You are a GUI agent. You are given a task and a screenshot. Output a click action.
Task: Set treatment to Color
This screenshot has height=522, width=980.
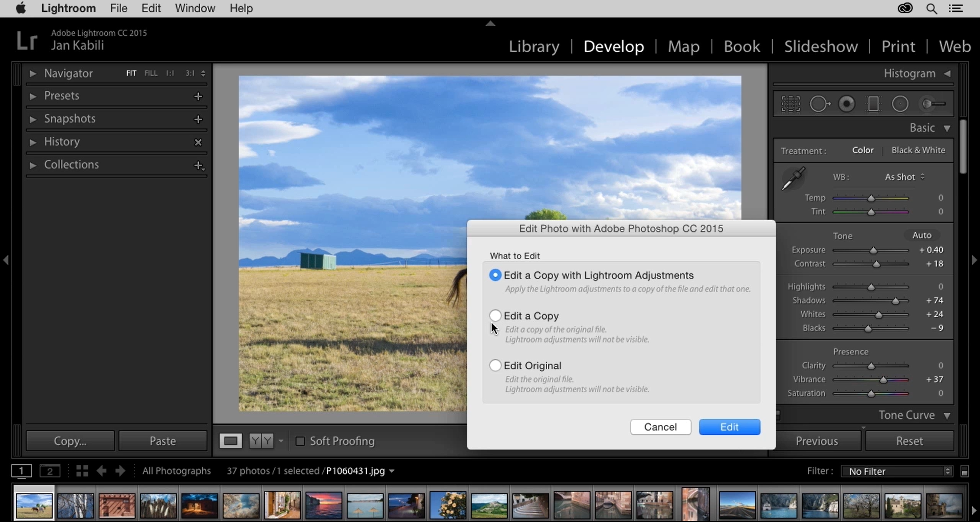[x=863, y=151]
